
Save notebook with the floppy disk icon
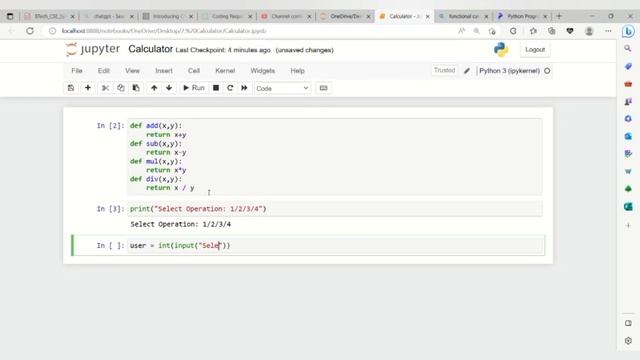tap(71, 88)
